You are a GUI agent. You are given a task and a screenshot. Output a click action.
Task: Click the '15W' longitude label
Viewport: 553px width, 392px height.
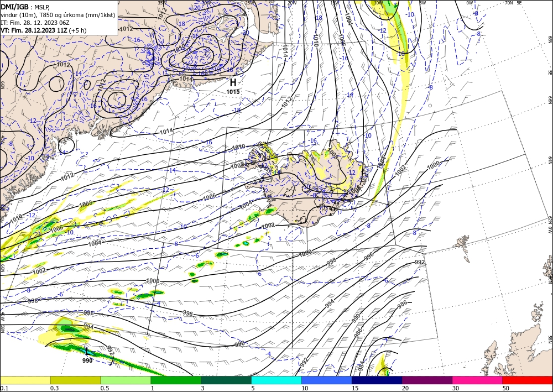coord(335,3)
